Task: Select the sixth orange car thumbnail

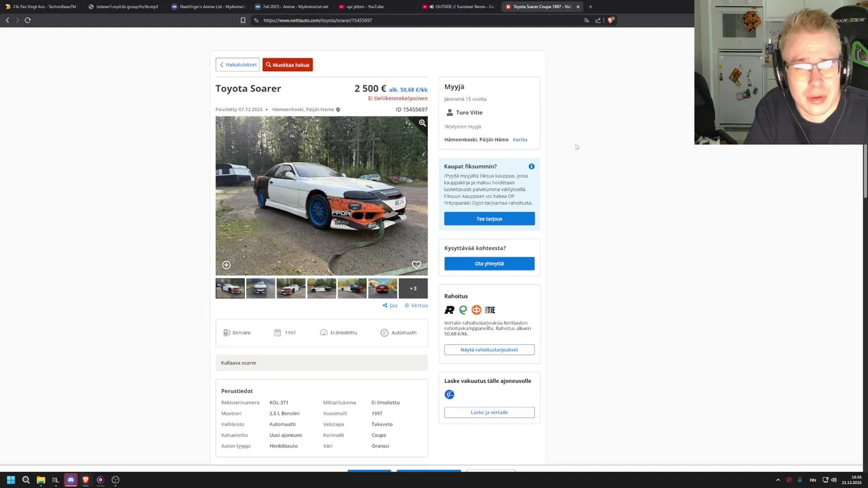Action: click(x=382, y=288)
